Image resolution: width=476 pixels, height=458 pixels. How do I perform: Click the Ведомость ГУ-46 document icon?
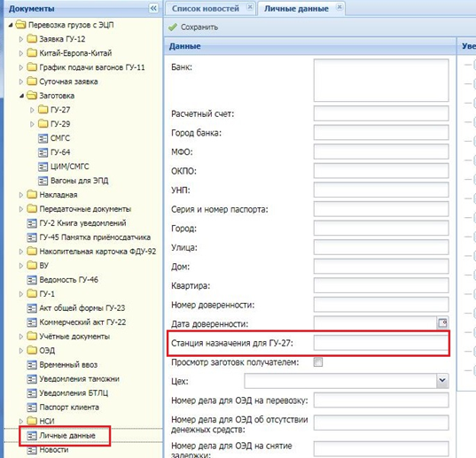[x=32, y=280]
